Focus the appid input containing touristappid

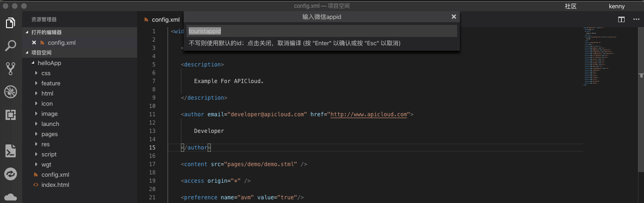tap(322, 31)
